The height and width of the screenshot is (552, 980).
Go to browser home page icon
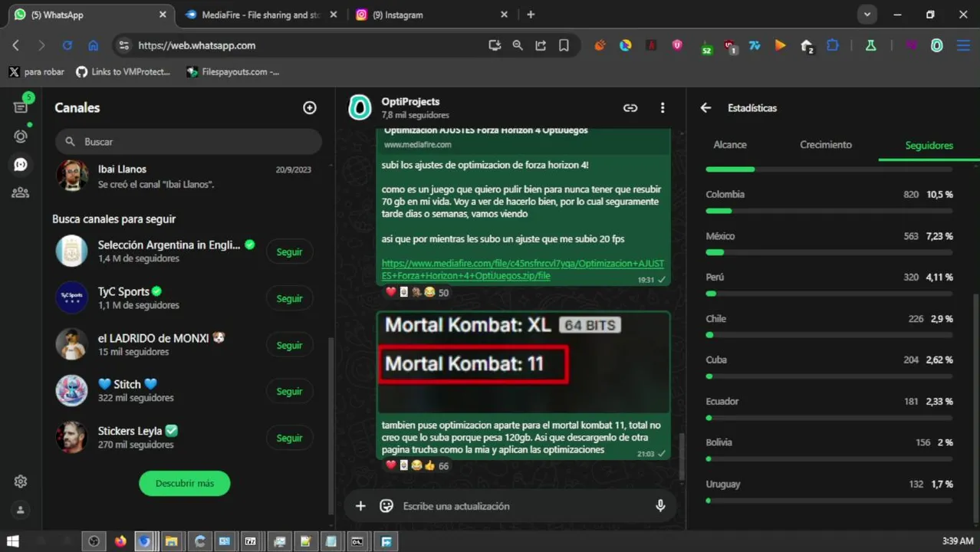pos(93,45)
